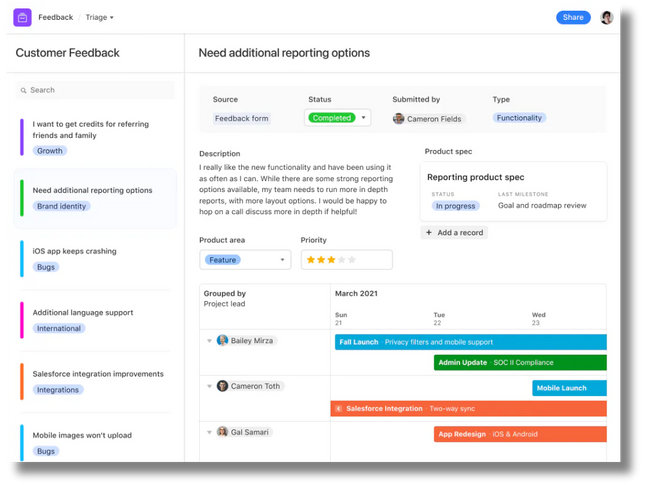The width and height of the screenshot is (648, 486).
Task: Click Gal Samari's avatar icon
Action: [x=223, y=432]
